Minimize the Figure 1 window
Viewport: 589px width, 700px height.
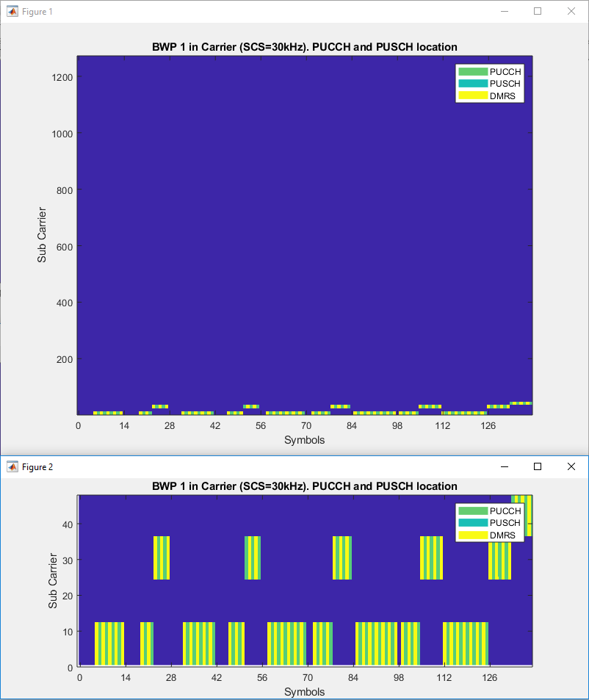504,12
